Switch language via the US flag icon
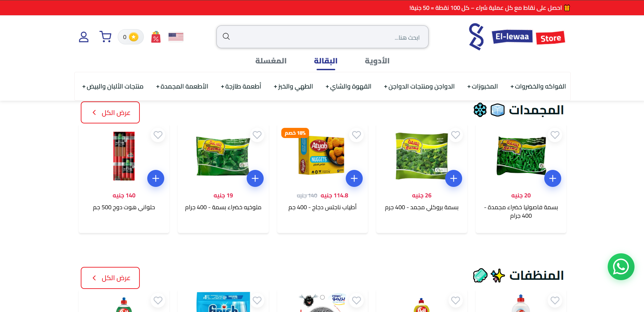This screenshot has height=312, width=644. click(176, 37)
